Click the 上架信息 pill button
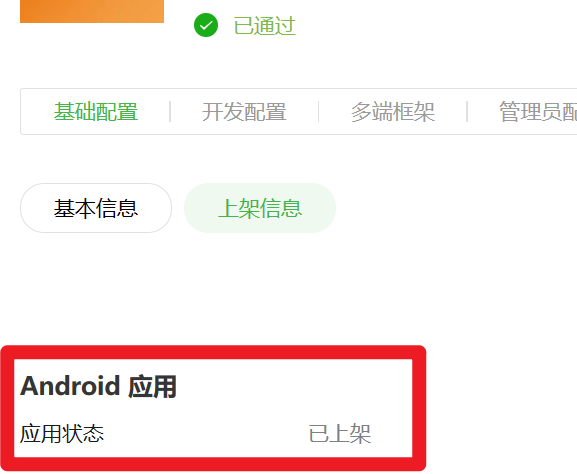Viewport: 577px width, 474px height. (x=260, y=208)
